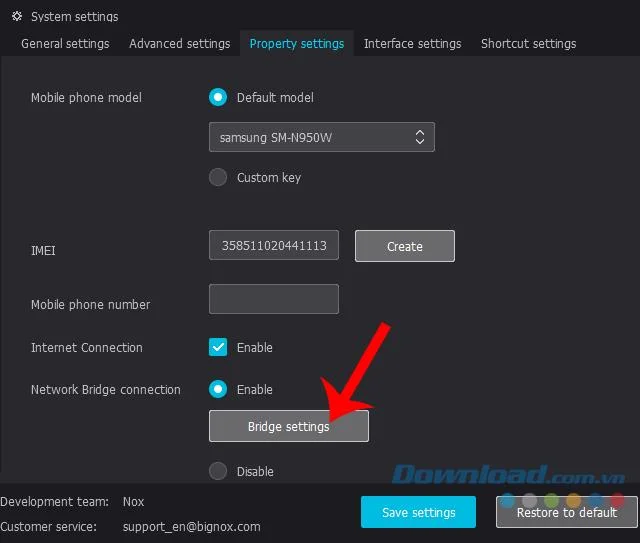Click the System settings gear icon

pos(17,16)
